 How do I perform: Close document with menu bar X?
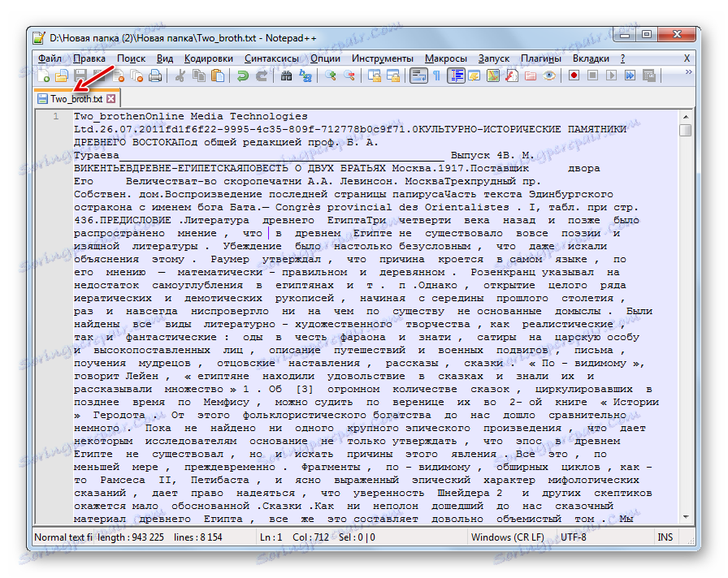(687, 58)
